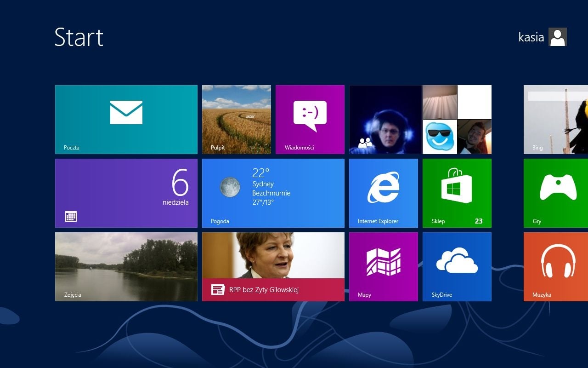
Task: Click the moon icon on weather tile
Action: click(x=230, y=187)
